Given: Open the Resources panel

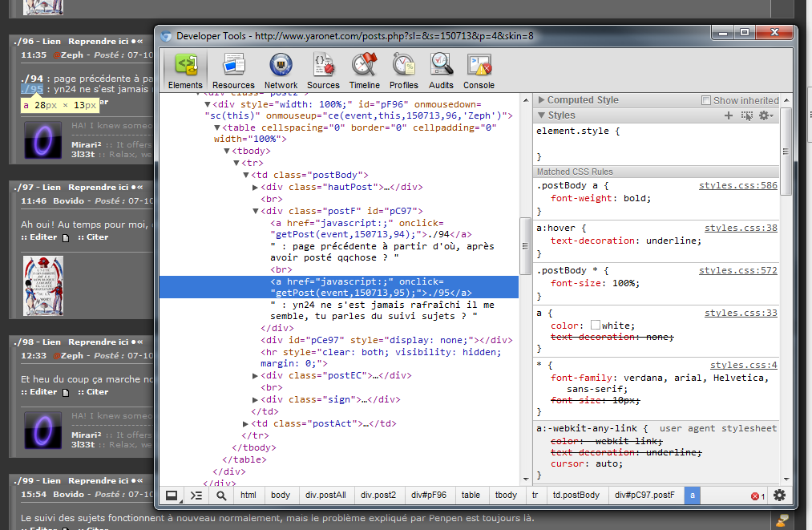Looking at the screenshot, I should coord(233,70).
